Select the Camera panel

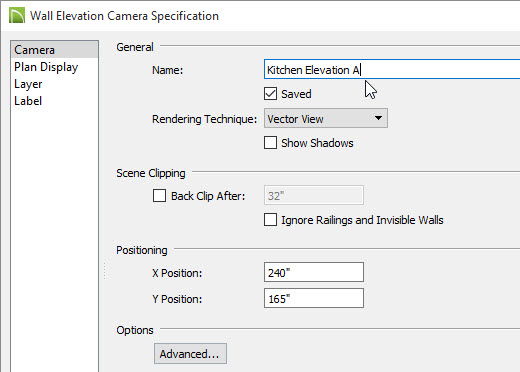pos(55,50)
